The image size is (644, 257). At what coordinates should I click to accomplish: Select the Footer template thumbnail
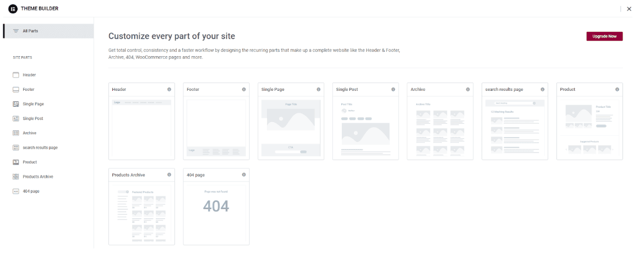point(216,128)
